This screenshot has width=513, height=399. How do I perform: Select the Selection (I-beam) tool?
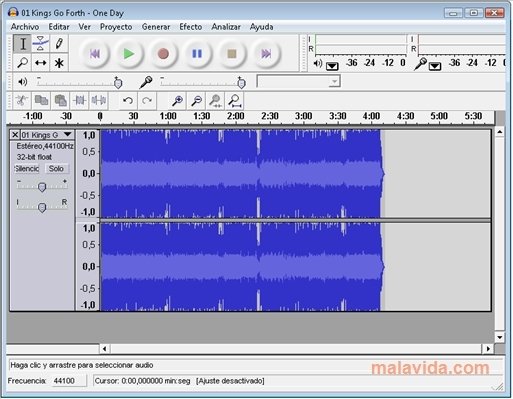pos(22,43)
